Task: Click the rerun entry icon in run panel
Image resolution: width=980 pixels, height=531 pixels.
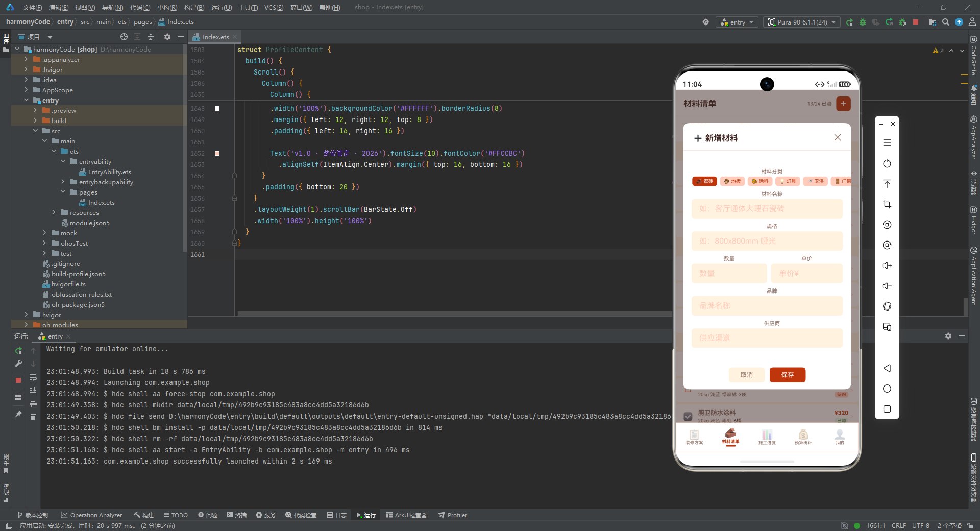Action: tap(18, 351)
